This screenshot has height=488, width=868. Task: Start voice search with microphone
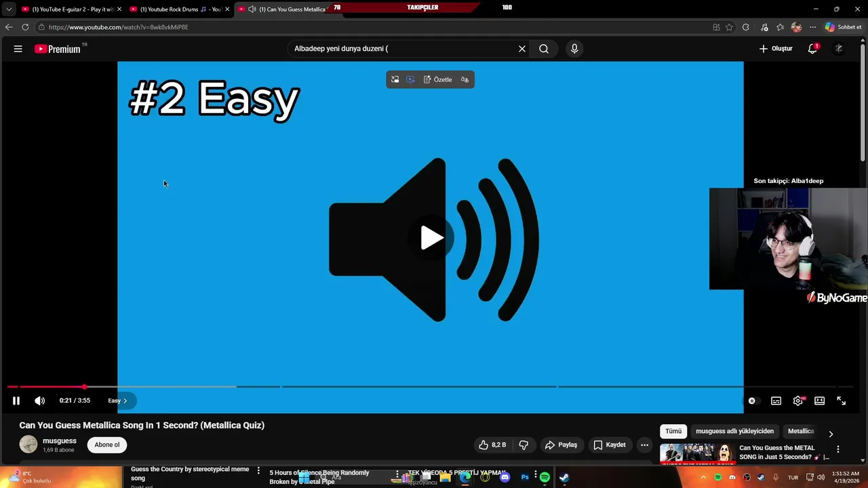[x=574, y=49]
